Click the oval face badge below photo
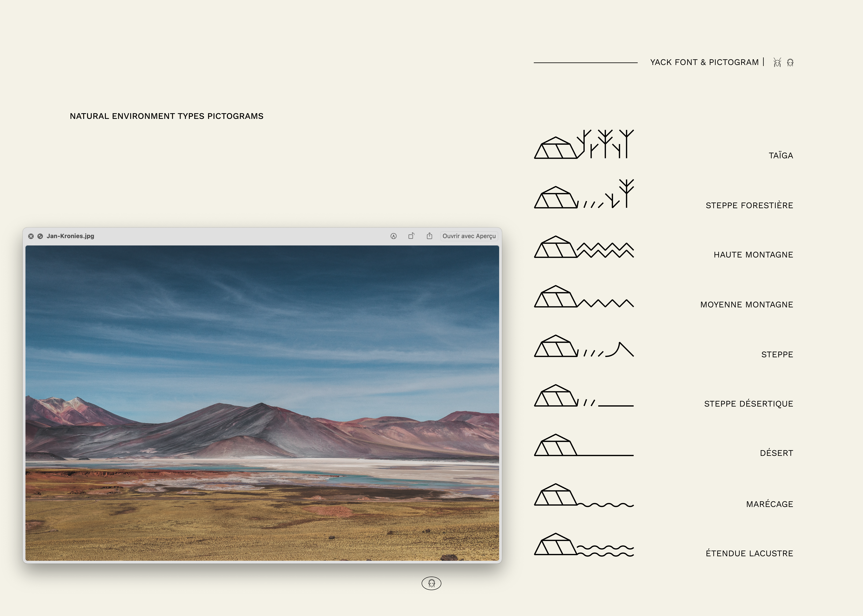 point(431,583)
